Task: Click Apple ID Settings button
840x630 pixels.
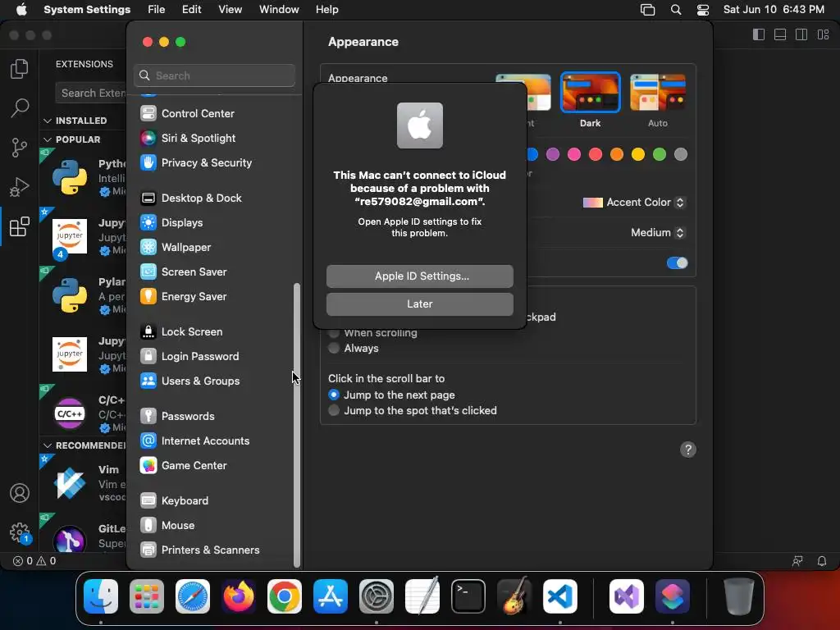Action: coord(419,276)
